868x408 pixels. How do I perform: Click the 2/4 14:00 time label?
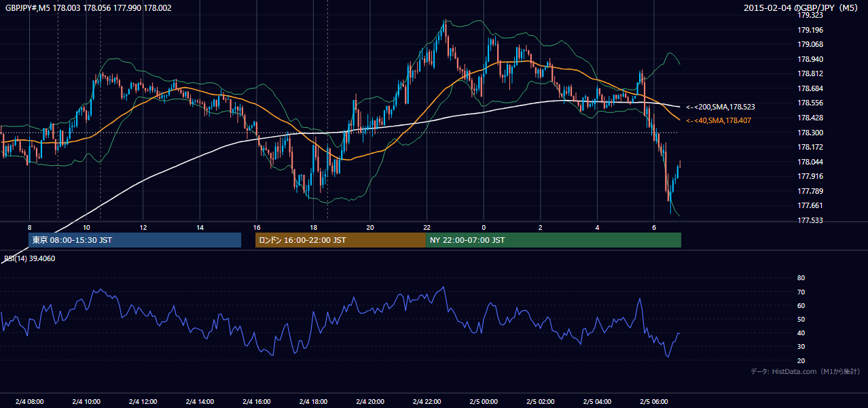pyautogui.click(x=200, y=401)
